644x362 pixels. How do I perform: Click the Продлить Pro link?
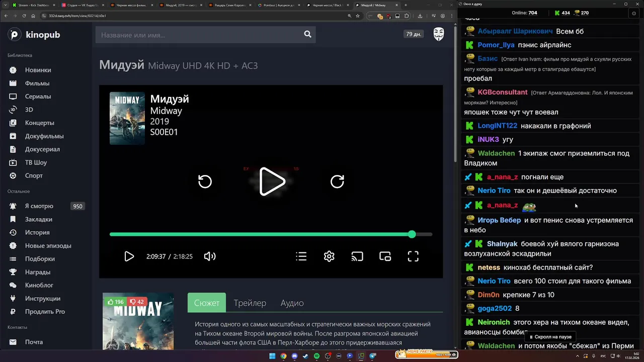pyautogui.click(x=45, y=312)
